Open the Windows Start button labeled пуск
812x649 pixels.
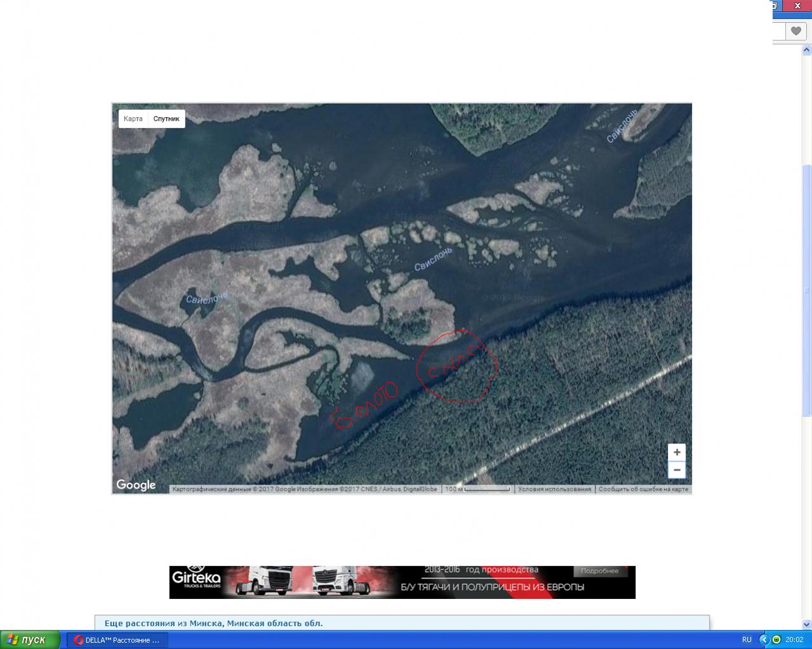click(x=30, y=639)
